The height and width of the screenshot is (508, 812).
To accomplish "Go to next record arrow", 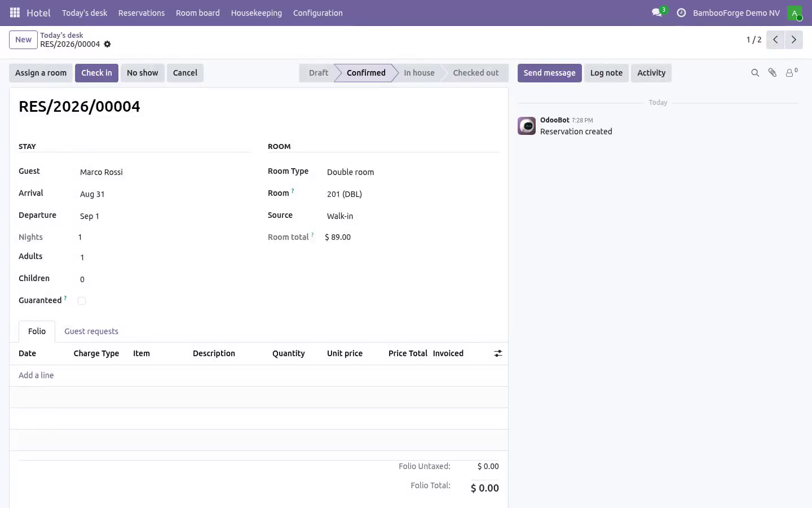I will [793, 40].
